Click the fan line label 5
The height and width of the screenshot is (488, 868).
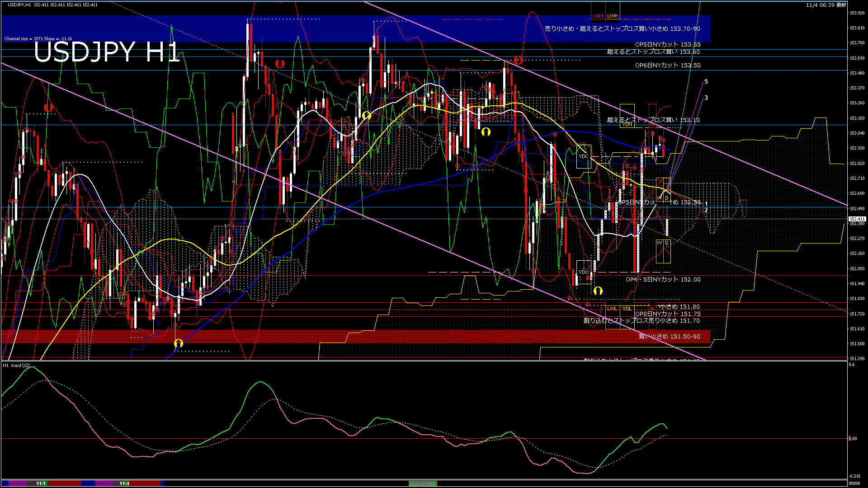pos(706,82)
